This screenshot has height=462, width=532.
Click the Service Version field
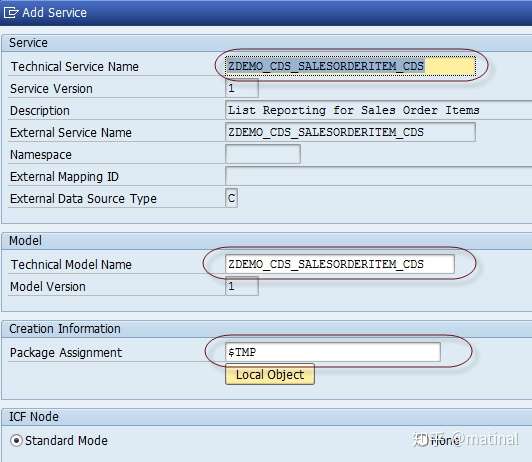[242, 89]
